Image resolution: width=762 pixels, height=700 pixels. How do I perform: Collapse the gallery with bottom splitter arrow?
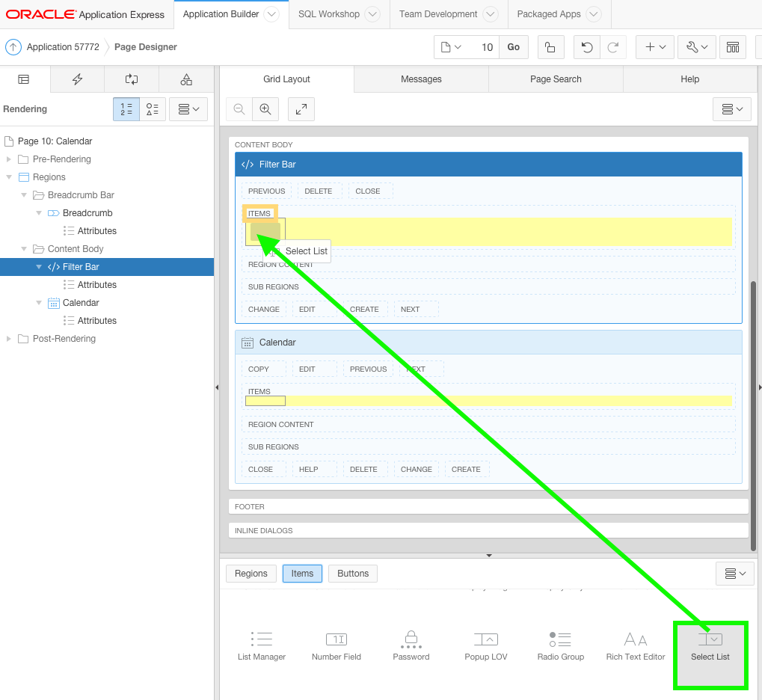point(489,555)
